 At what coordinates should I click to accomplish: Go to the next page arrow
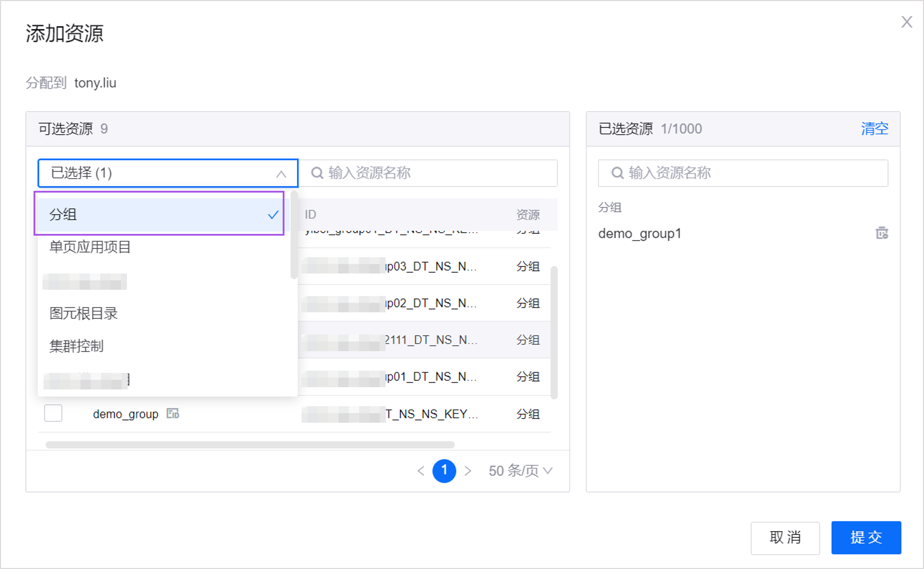click(x=468, y=470)
